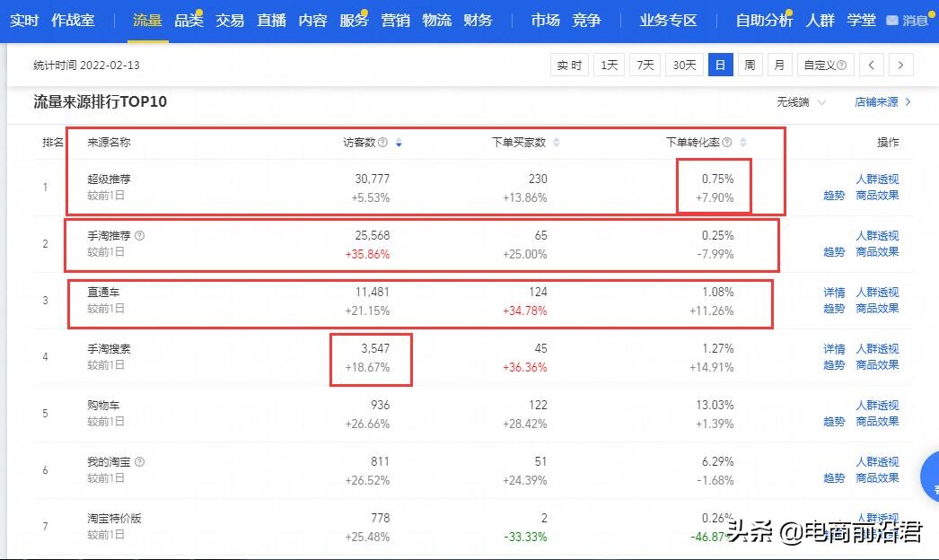Viewport: 939px width, 560px height.
Task: Sort the table by 访客数
Action: click(x=399, y=142)
